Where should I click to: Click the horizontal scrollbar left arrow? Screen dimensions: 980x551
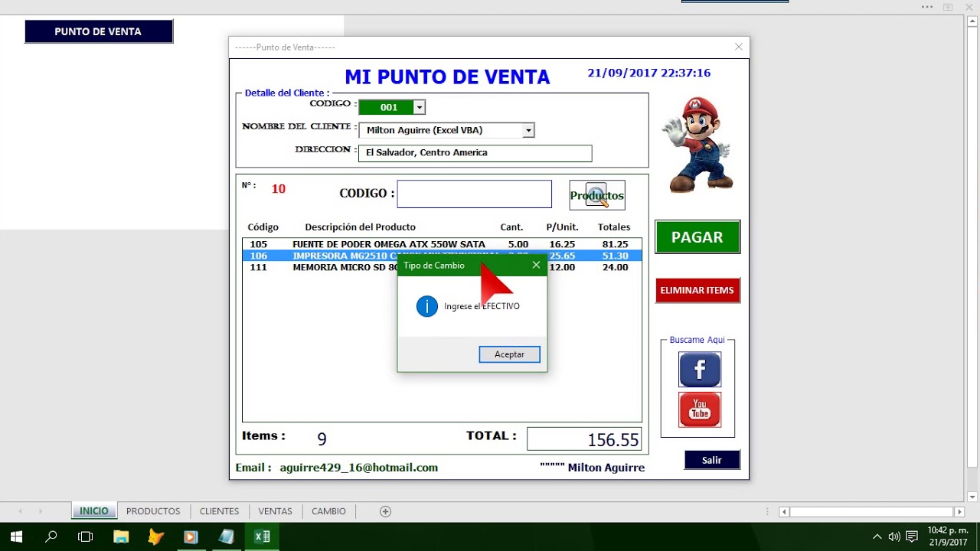coord(784,512)
